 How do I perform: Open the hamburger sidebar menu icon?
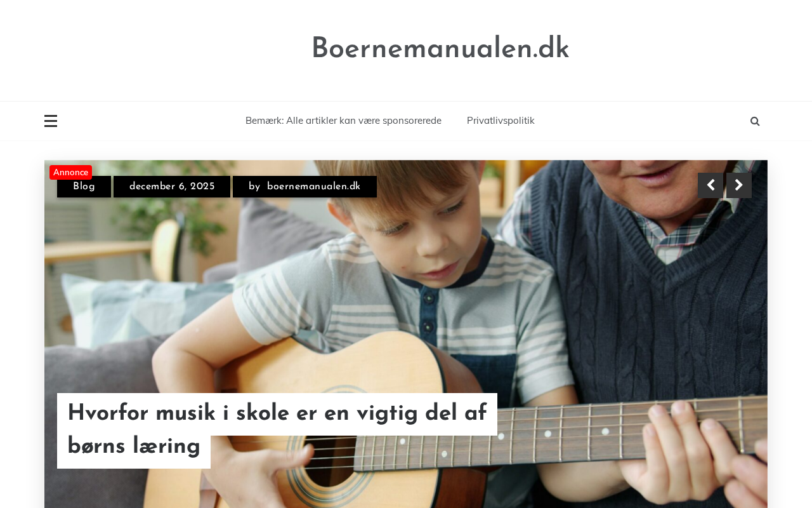51,121
